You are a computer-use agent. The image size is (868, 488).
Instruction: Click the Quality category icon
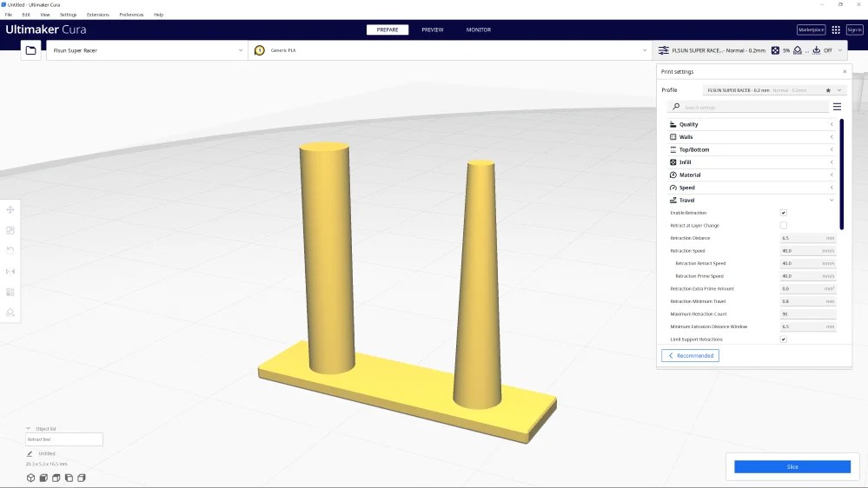tap(673, 124)
